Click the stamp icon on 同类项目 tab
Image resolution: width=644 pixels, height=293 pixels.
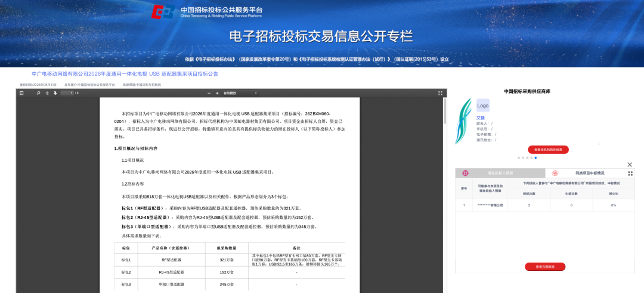click(555, 173)
